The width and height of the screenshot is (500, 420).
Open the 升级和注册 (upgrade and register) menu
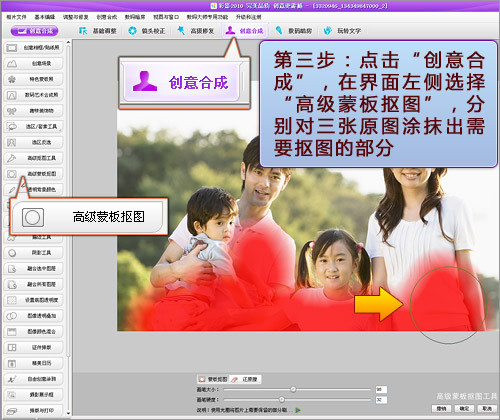click(249, 17)
